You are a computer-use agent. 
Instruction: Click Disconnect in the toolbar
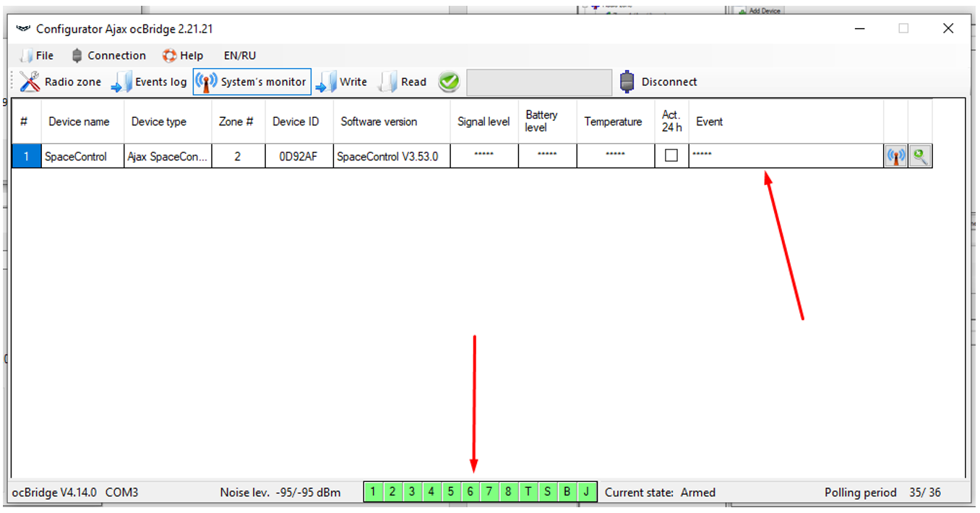658,82
